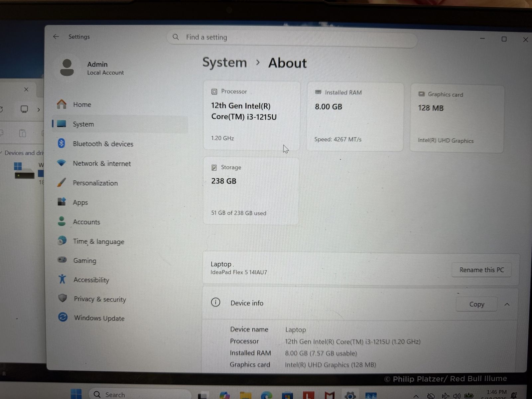Collapse the Device info section chevron
532x399 pixels.
click(x=507, y=304)
